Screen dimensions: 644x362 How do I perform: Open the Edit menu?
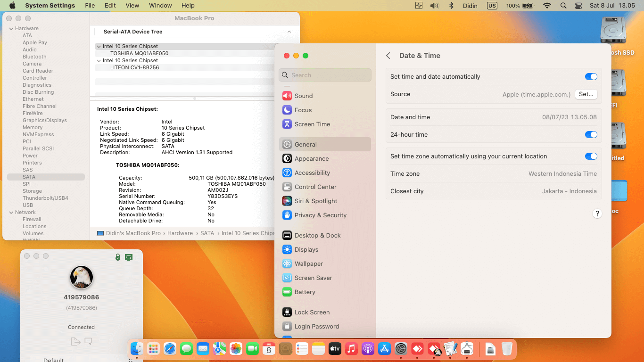click(110, 6)
